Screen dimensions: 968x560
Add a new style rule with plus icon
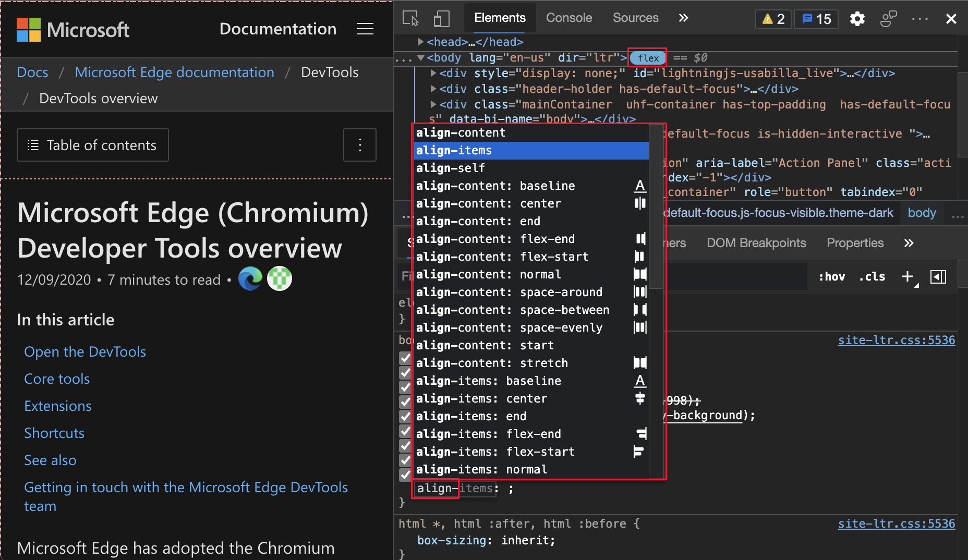[907, 276]
